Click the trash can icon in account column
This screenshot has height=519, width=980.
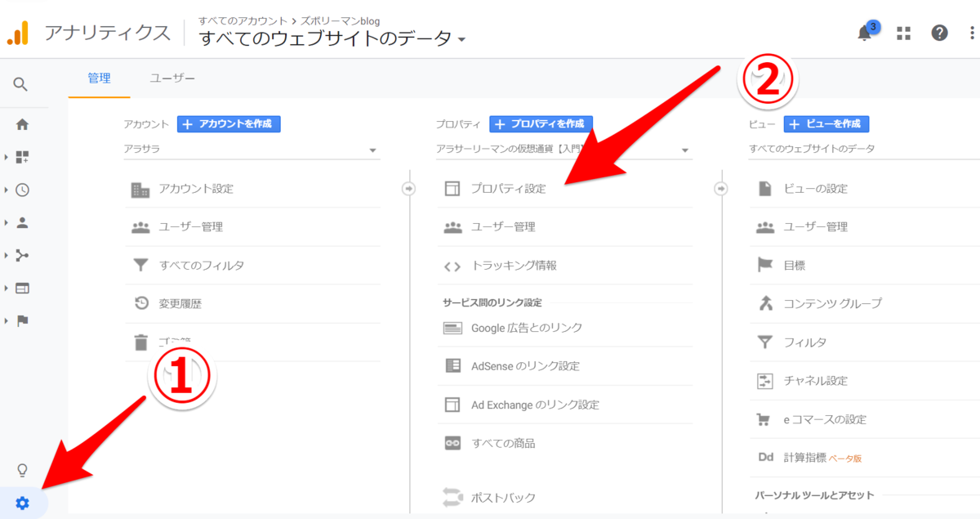click(x=141, y=342)
